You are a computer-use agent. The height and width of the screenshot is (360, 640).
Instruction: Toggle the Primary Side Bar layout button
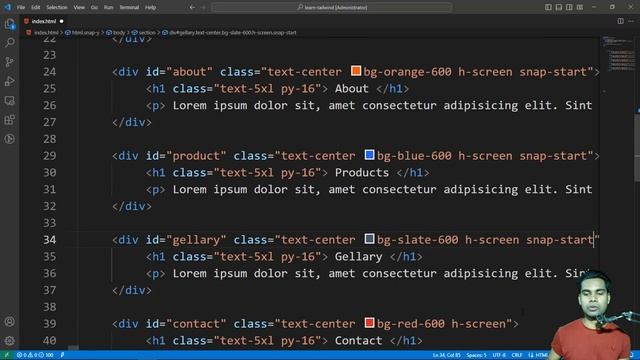[x=548, y=7]
